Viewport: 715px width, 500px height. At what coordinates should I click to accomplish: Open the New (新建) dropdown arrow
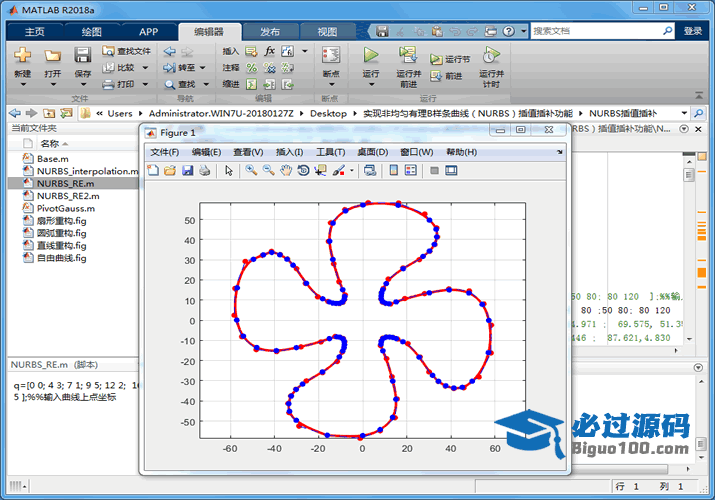[23, 85]
